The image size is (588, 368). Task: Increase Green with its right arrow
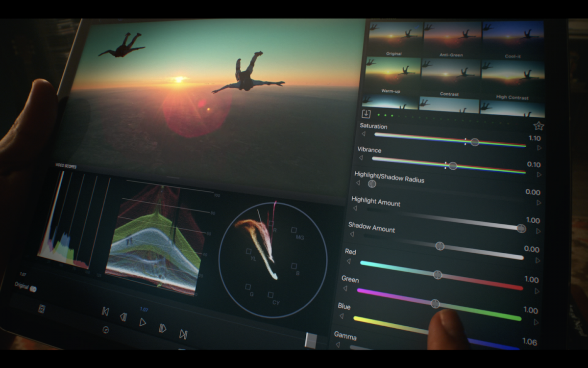536,322
